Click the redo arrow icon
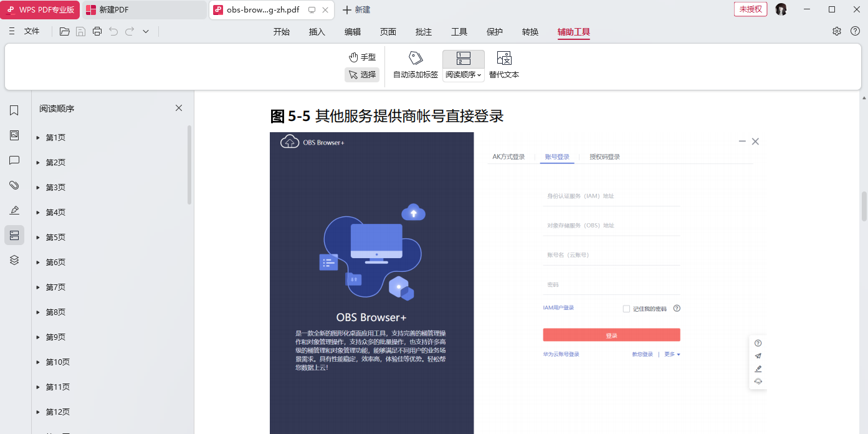The height and width of the screenshot is (434, 868). 130,32
